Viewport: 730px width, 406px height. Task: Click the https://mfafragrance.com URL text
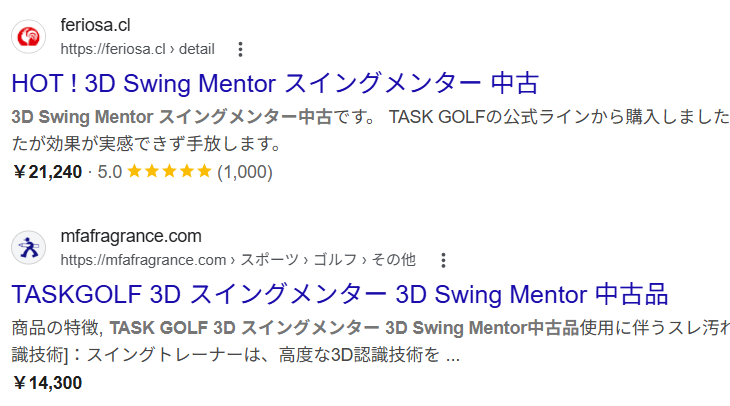pos(143,260)
